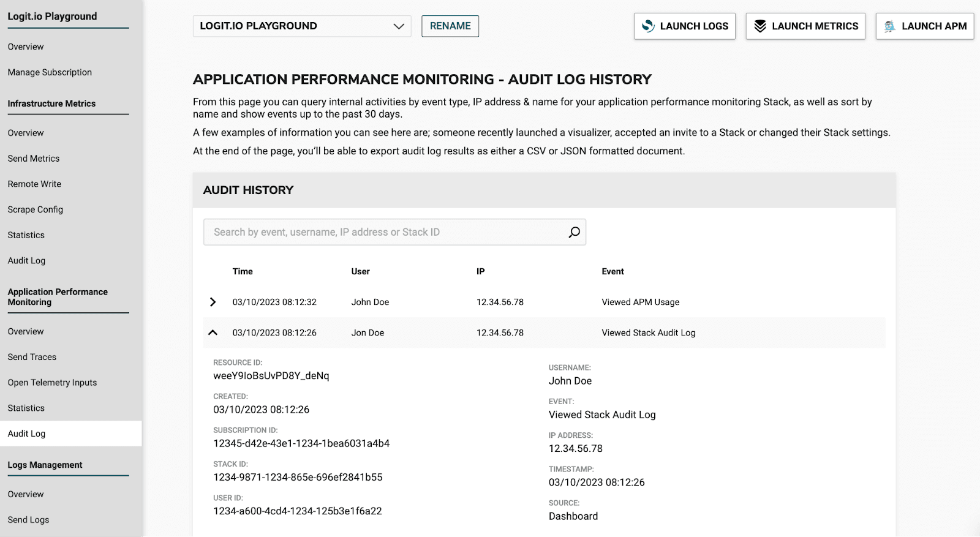Click the Logs Management sidebar heading
Image resolution: width=980 pixels, height=537 pixels.
point(45,465)
